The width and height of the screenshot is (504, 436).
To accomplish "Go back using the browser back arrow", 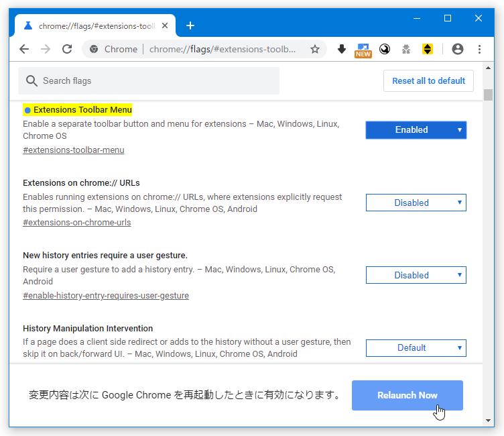I will click(x=24, y=49).
